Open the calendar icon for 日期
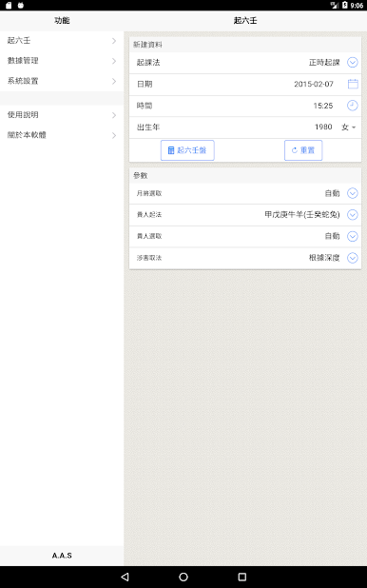Screen dimensions: 367x588 (x=353, y=84)
